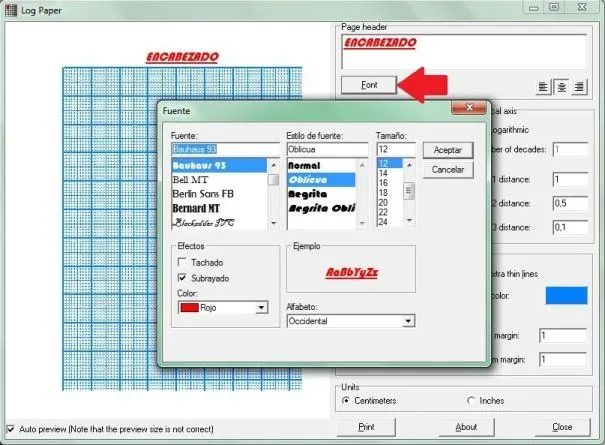Close the Fuente dialog with red X
Viewport: 605px width, 445px height.
[x=466, y=108]
